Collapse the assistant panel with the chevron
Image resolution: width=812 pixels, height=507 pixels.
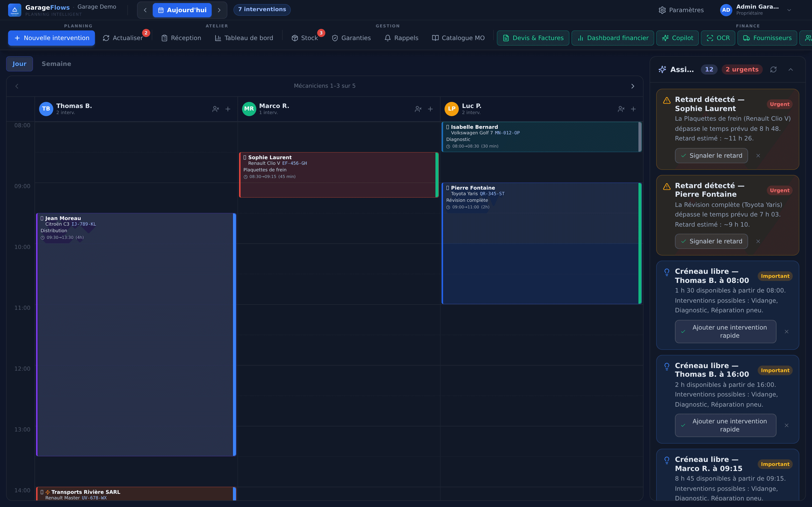point(790,69)
